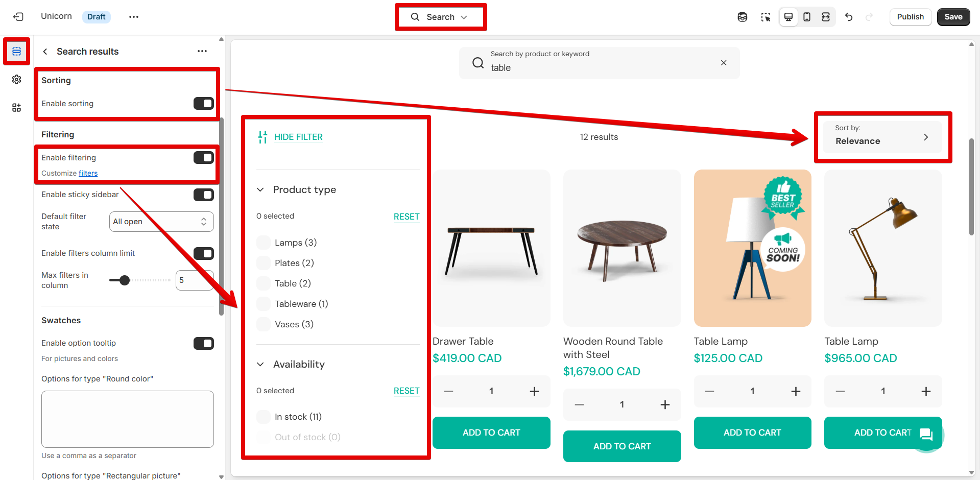Open the Sort by Relevance menu
Screen dimensions: 980x480
tap(882, 137)
